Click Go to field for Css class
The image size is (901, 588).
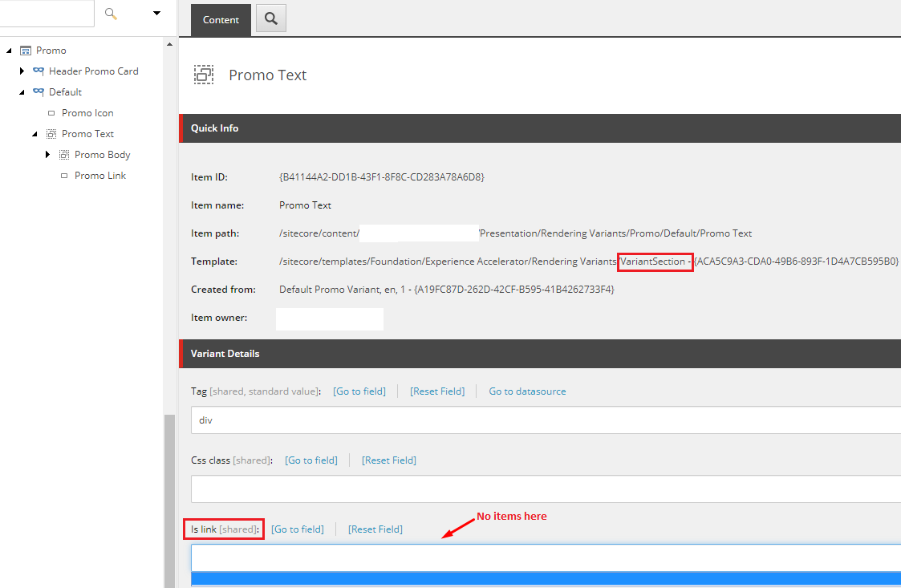point(311,460)
